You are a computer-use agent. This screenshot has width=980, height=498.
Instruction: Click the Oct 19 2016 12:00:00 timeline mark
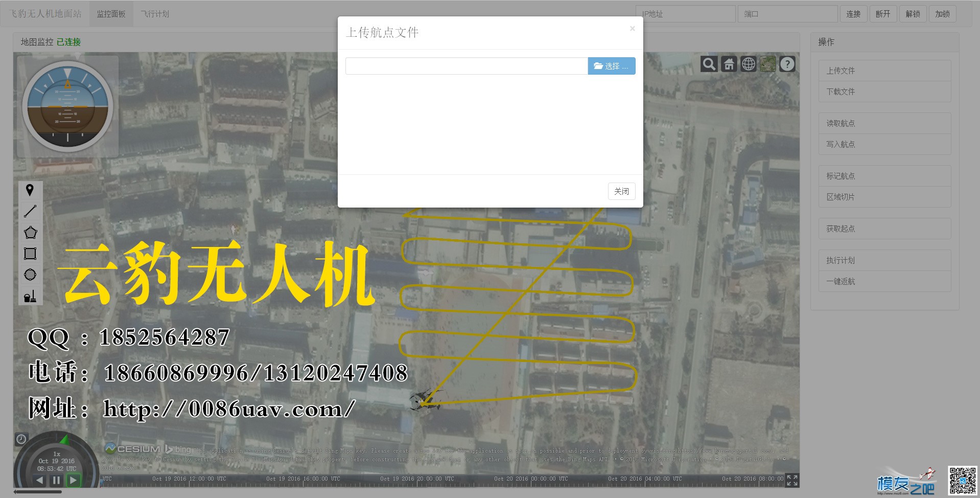click(189, 479)
